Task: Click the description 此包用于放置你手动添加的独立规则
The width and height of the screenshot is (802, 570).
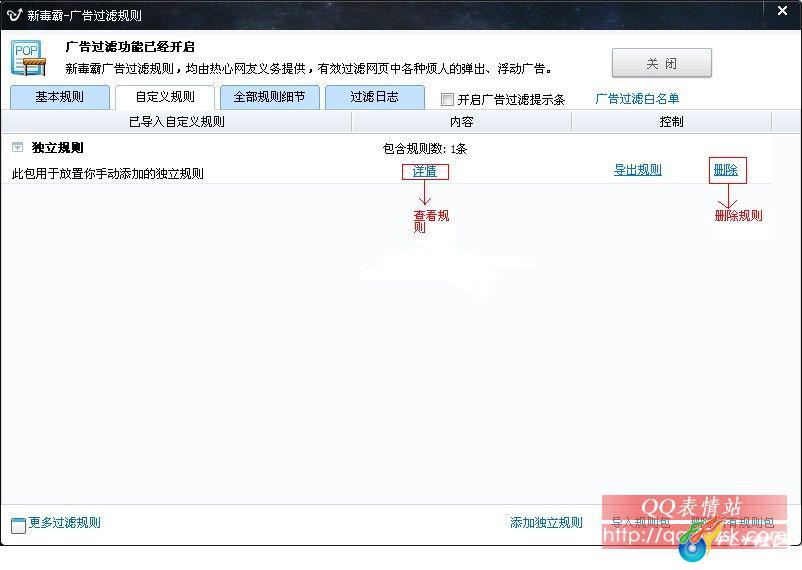Action: click(x=107, y=173)
